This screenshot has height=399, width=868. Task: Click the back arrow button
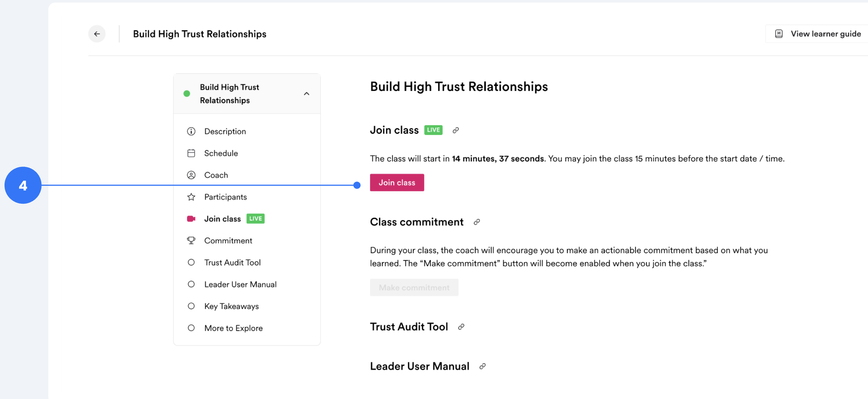(97, 34)
